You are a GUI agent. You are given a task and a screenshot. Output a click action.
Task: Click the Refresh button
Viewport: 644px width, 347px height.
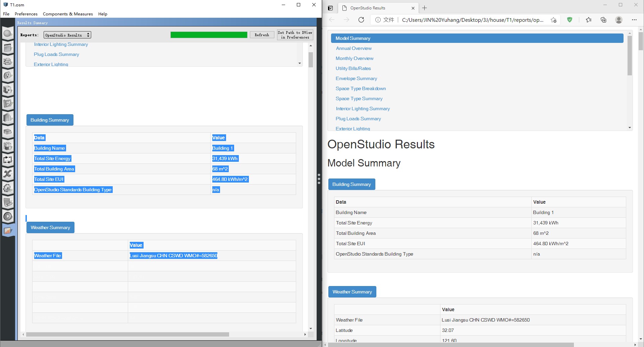(x=262, y=35)
